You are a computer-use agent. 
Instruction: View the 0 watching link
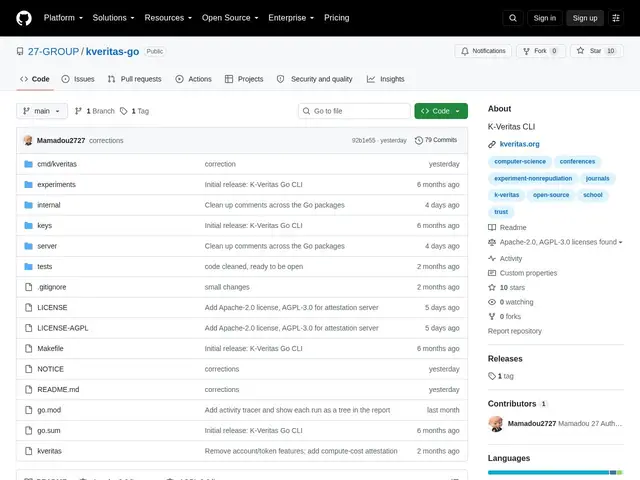point(511,302)
